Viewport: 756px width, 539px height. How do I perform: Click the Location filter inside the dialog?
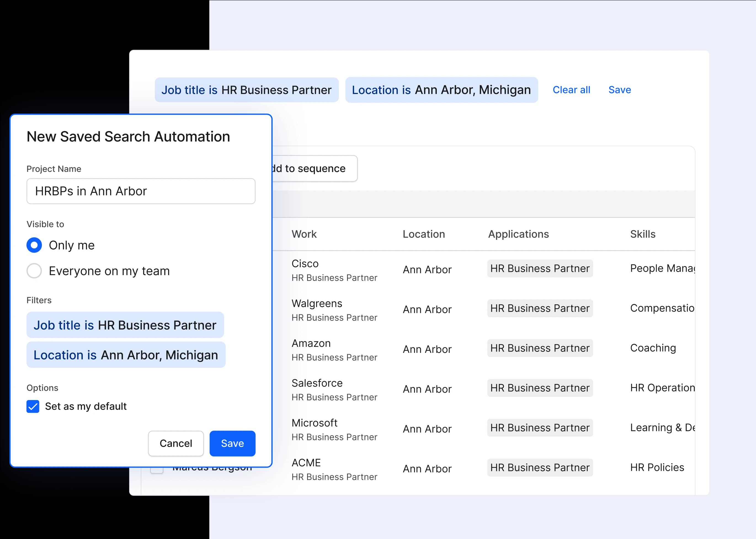[x=126, y=355]
